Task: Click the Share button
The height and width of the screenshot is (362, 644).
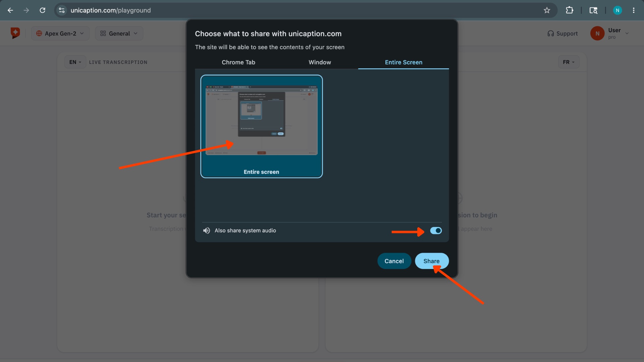Action: (432, 261)
